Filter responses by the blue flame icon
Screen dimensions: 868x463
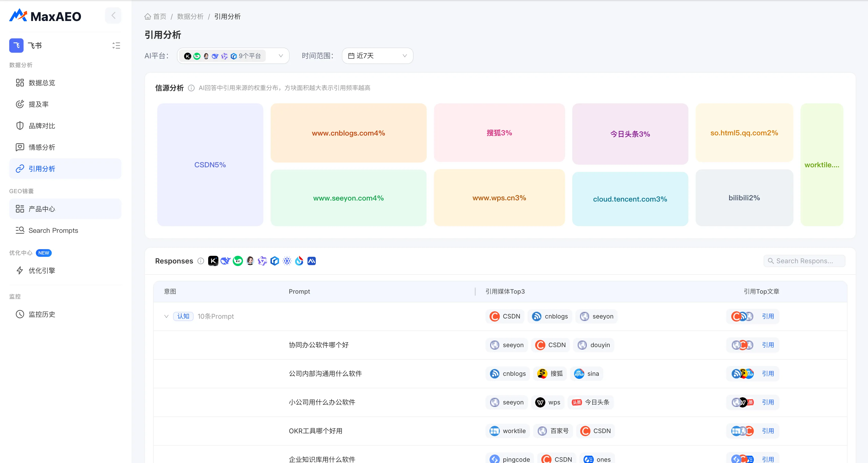299,261
